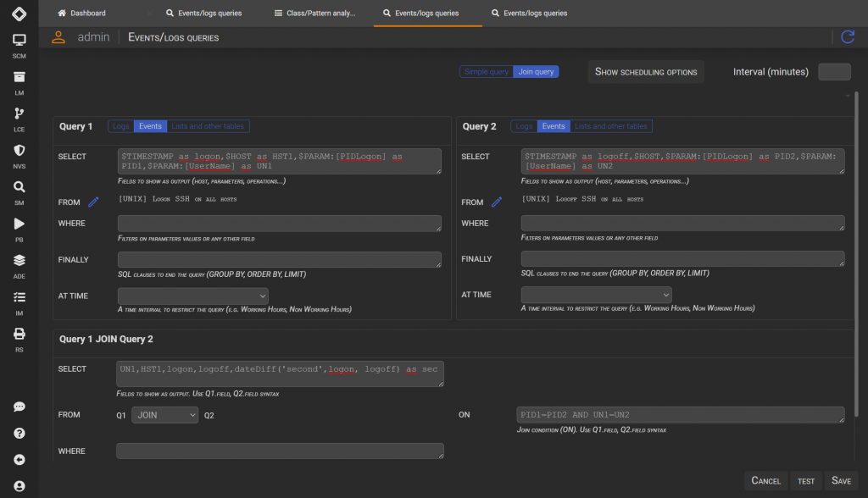Click '[UNIX] Logon SSH on all hosts' text
The height and width of the screenshot is (498, 868).
point(178,199)
